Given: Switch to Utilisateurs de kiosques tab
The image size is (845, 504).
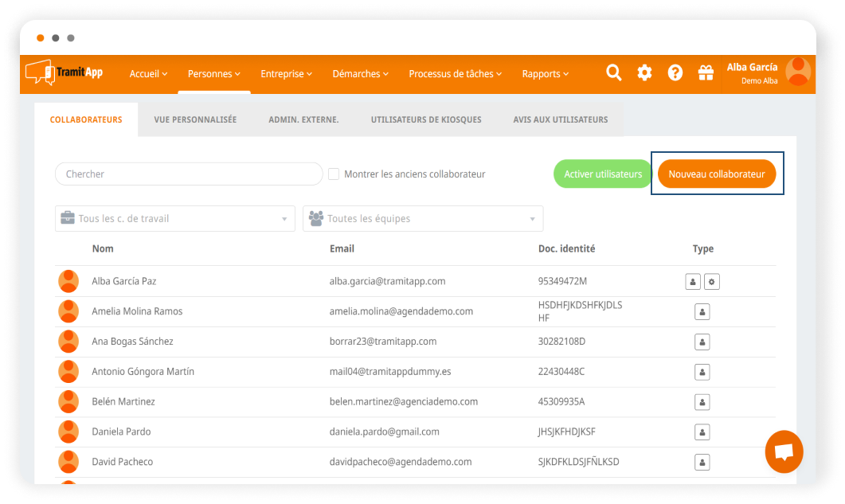Looking at the screenshot, I should click(426, 119).
